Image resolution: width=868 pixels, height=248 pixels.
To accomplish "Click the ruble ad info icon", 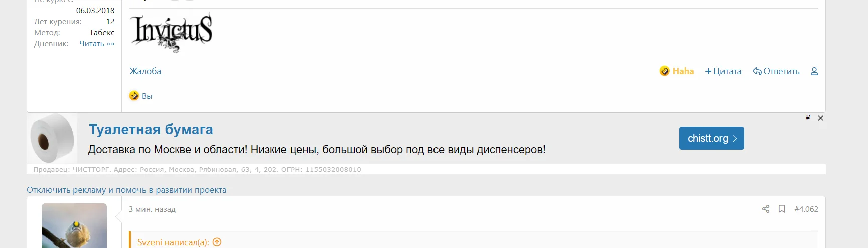I will pyautogui.click(x=808, y=118).
